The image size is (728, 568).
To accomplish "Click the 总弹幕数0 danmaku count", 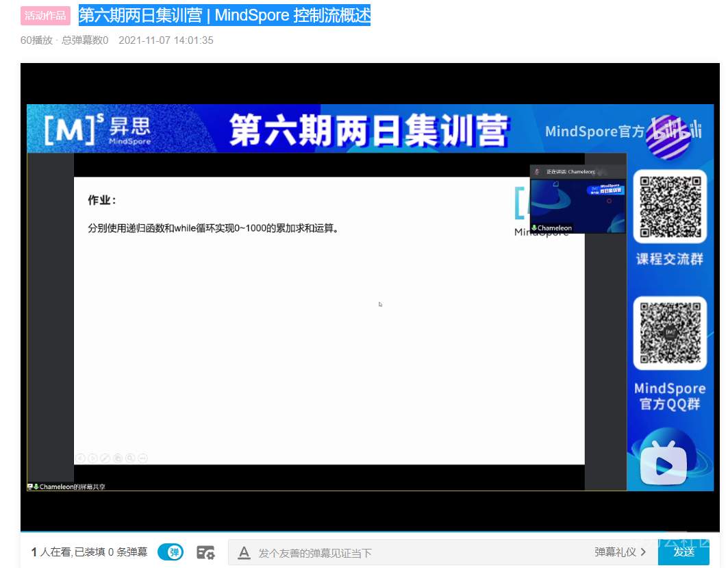I will click(85, 40).
